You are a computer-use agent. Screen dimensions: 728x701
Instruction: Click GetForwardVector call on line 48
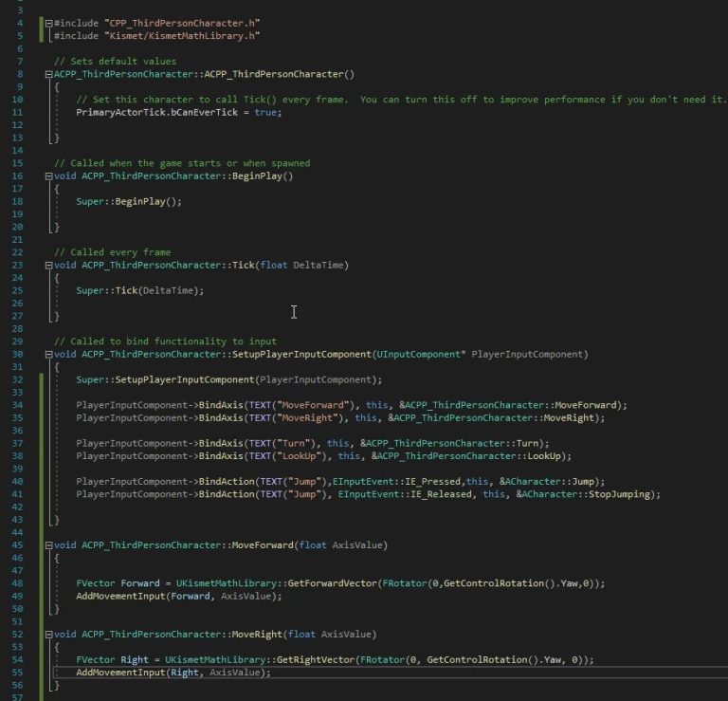(x=332, y=583)
